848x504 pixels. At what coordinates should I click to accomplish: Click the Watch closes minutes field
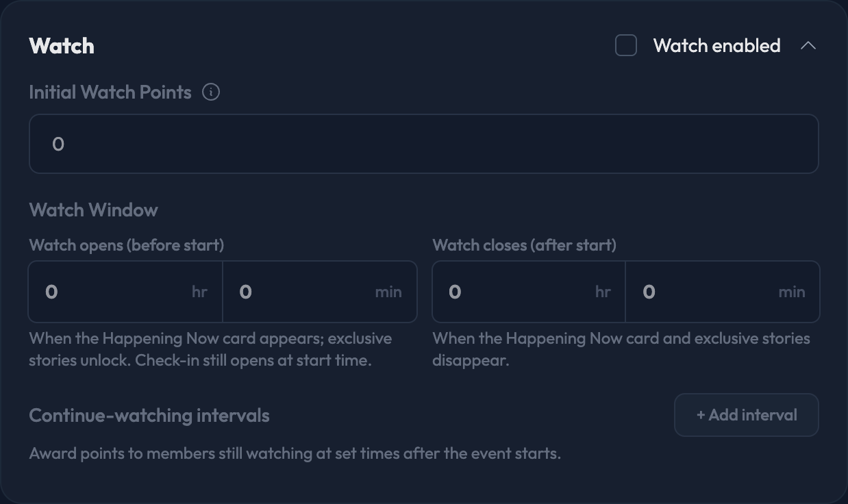pos(723,292)
